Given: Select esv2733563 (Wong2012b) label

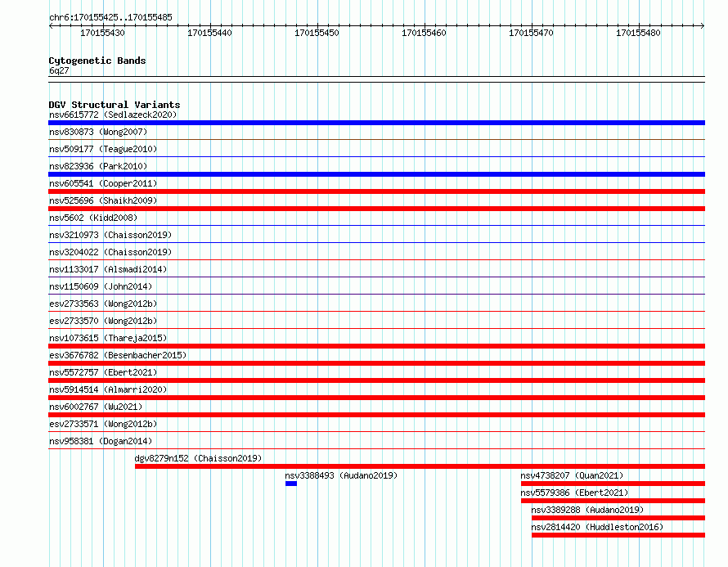Looking at the screenshot, I should [x=103, y=304].
